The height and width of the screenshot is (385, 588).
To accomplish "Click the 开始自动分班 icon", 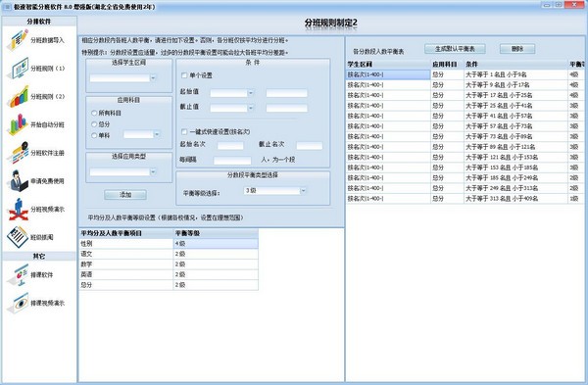I will [x=18, y=124].
